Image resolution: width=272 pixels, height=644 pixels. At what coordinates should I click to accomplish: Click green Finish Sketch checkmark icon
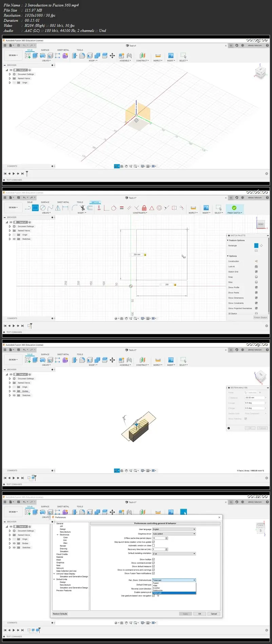point(234,208)
